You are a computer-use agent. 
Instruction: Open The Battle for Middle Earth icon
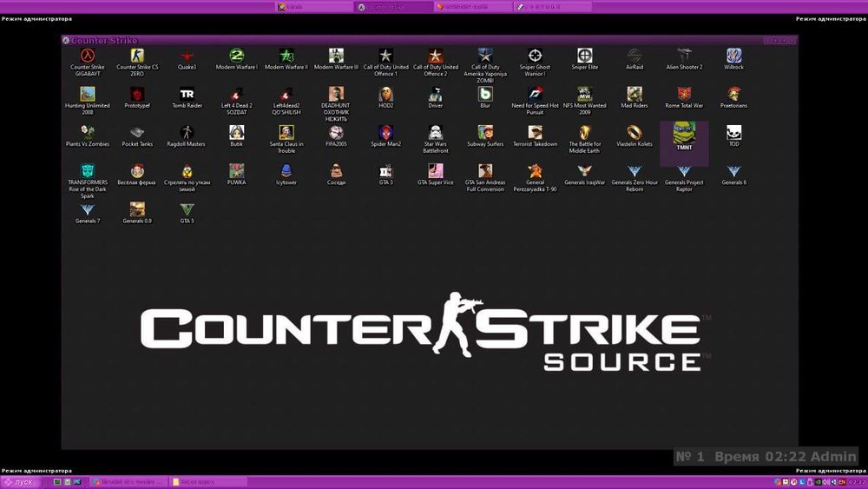click(x=584, y=133)
